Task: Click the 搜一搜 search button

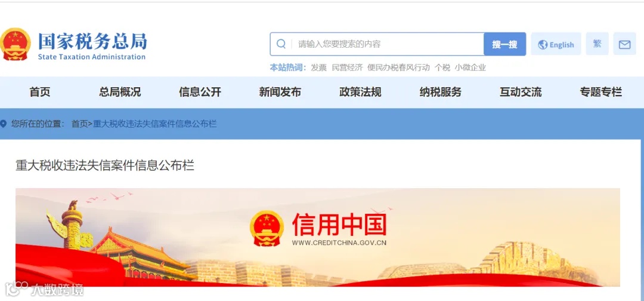Action: (505, 44)
